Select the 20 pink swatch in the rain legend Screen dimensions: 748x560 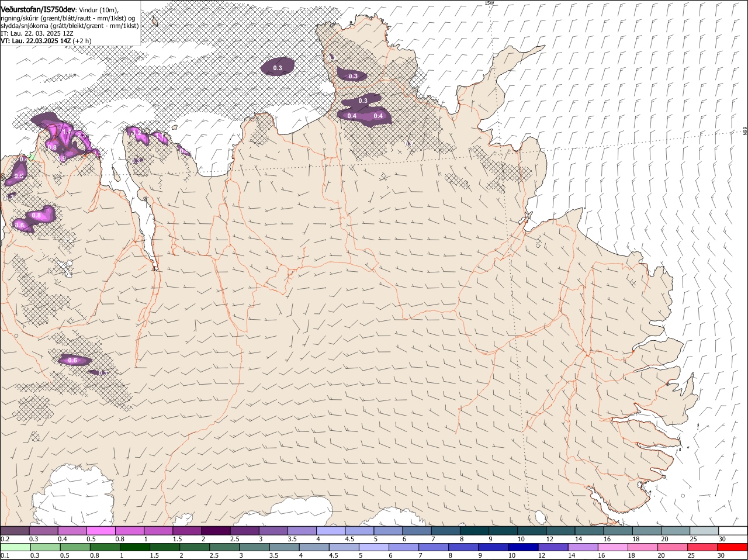click(x=673, y=547)
